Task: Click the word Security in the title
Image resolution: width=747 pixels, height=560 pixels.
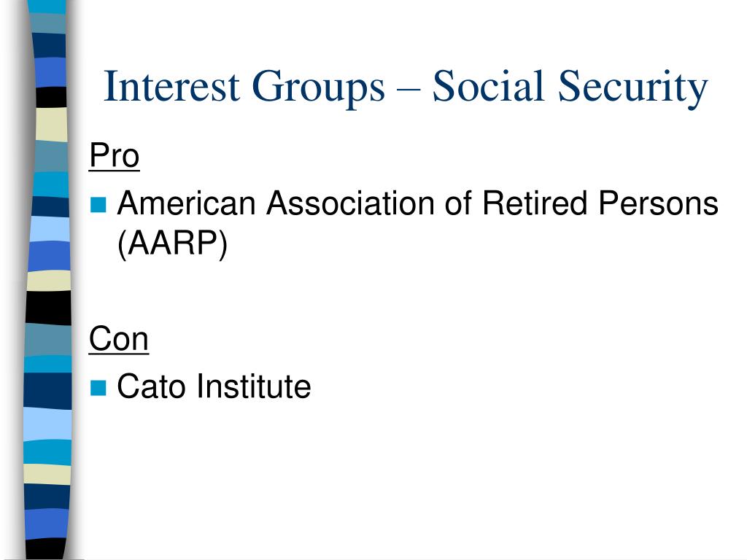Action: (x=632, y=88)
